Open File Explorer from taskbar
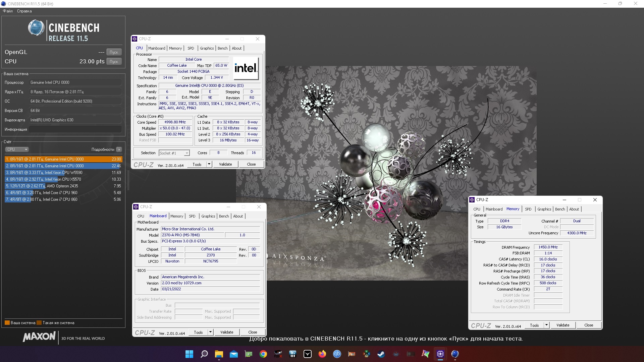 pyautogui.click(x=219, y=354)
